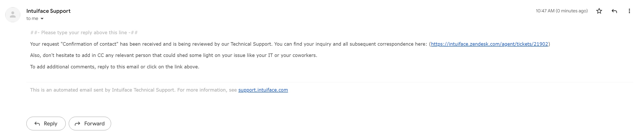Click the arrow icon inside the Forward button
Viewport: 644px width, 139px height.
[x=77, y=123]
